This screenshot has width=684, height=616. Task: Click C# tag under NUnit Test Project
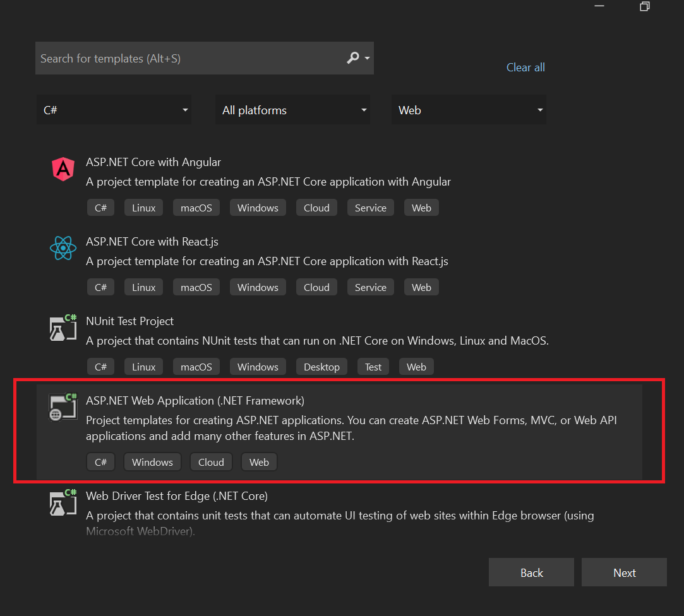tap(101, 367)
